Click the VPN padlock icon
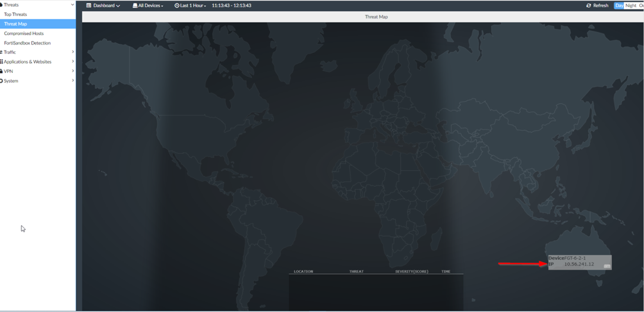Image resolution: width=644 pixels, height=312 pixels. pos(1,71)
